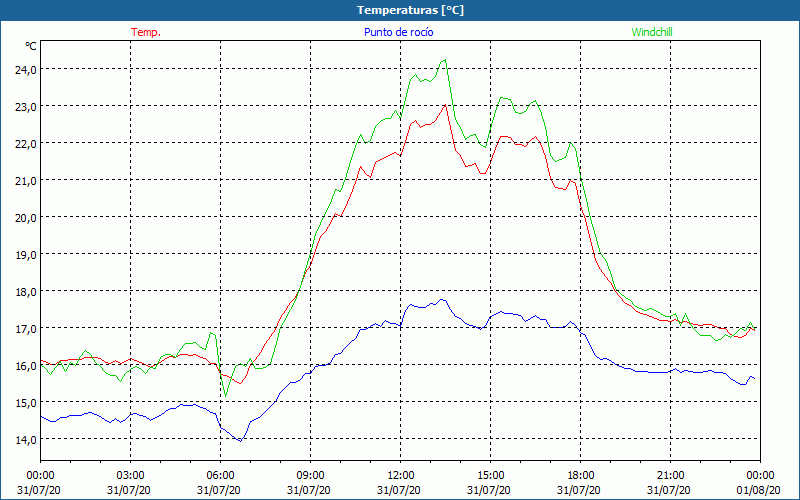Click the '17,0' y-axis value
Screen dimensions: 800x500
(x=26, y=329)
